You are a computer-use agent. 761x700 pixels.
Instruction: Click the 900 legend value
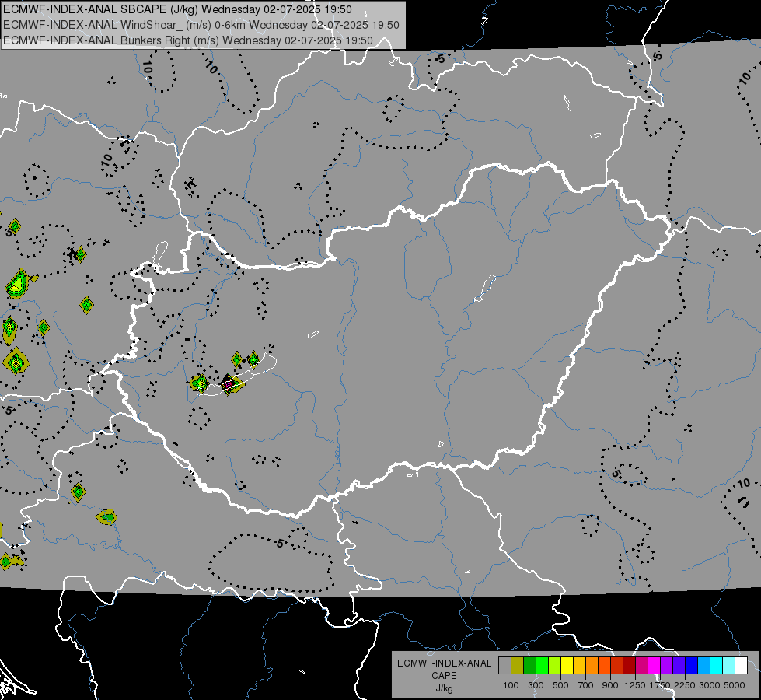pyautogui.click(x=610, y=685)
